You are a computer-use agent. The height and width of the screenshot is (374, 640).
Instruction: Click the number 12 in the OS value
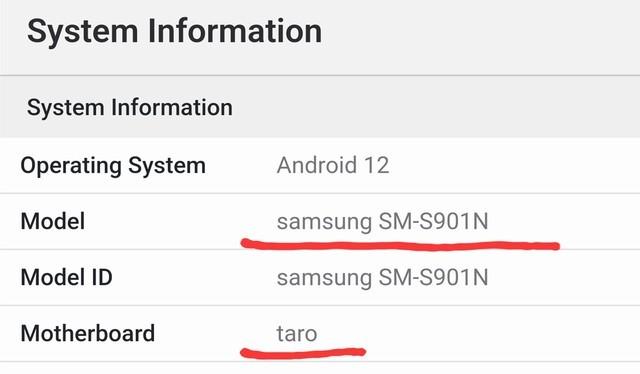coord(376,165)
